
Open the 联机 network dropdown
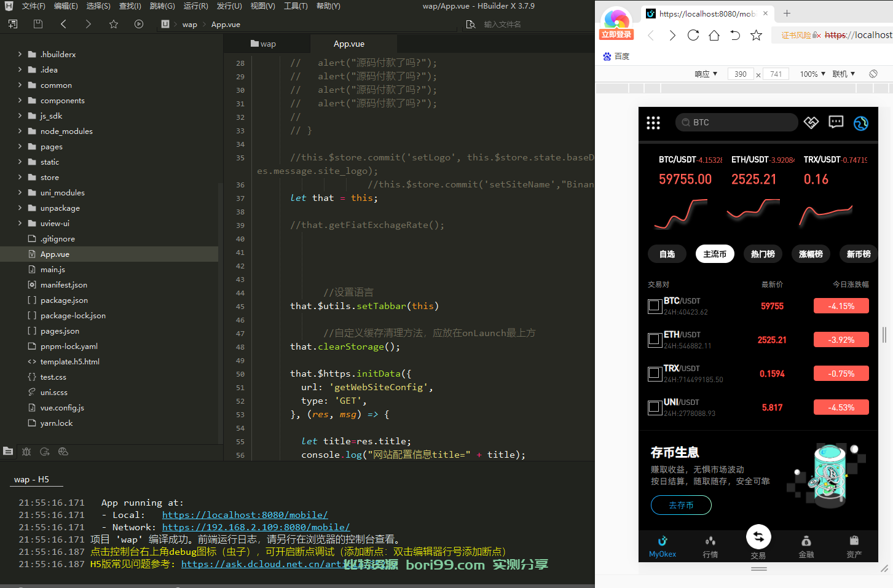(844, 74)
